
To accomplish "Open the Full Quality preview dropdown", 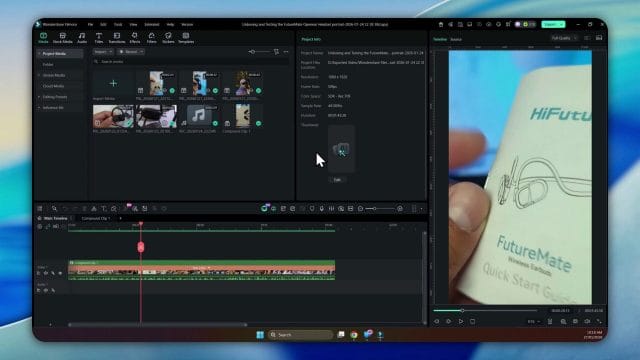I will [564, 38].
